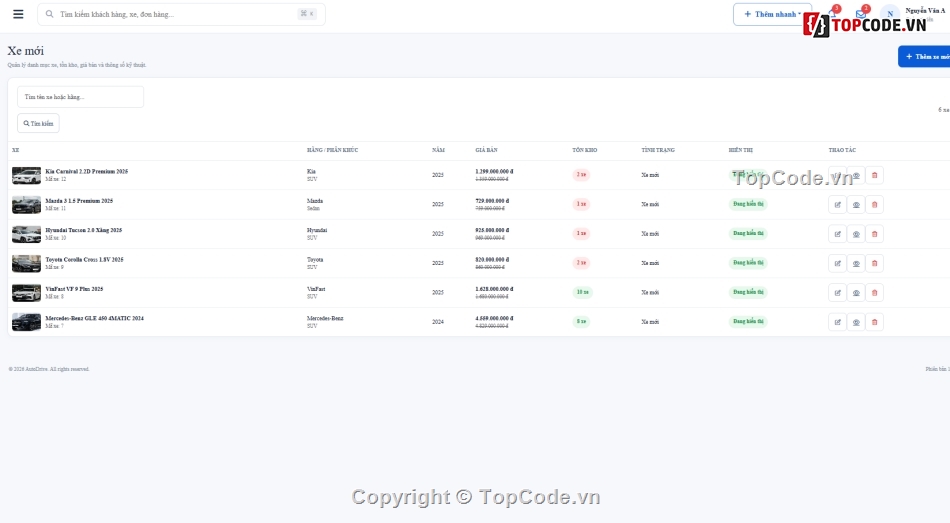Select the Kia Carnival 2.2D Premium 2025 name

(87, 172)
